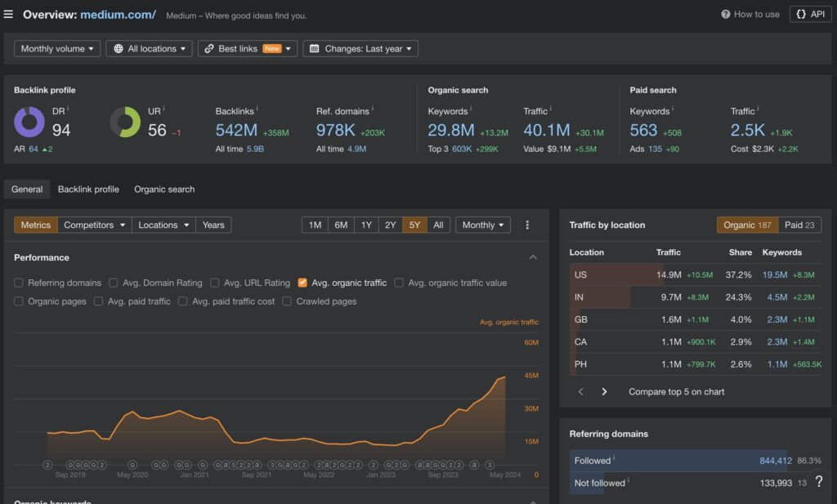The height and width of the screenshot is (504, 837).
Task: Open the Competitors dropdown
Action: (x=95, y=225)
